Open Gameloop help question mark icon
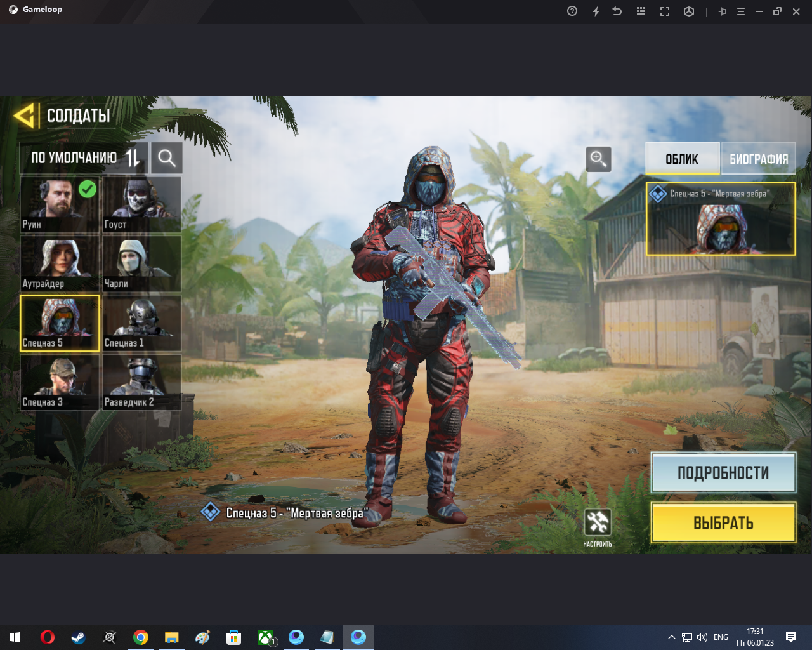This screenshot has height=650, width=812. point(572,11)
